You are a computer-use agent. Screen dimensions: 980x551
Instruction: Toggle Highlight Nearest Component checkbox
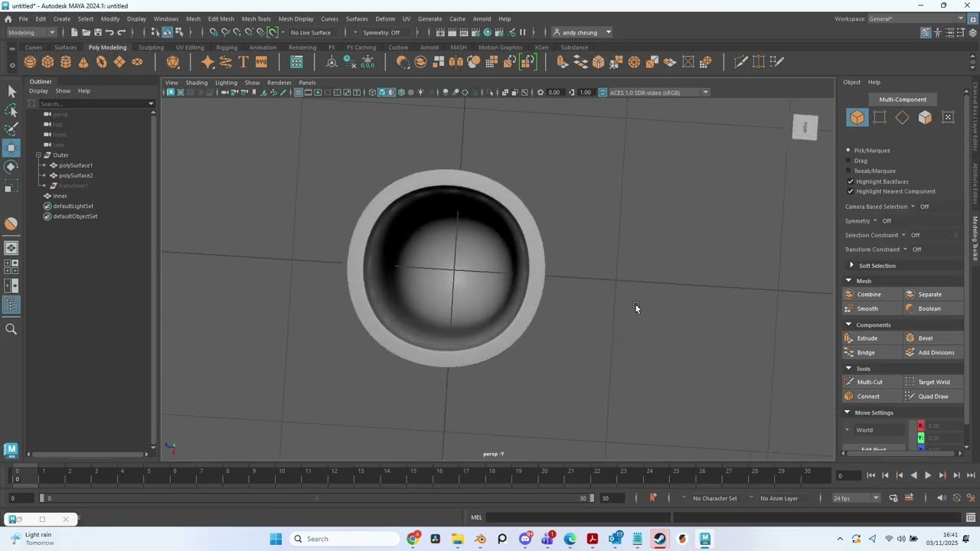tap(850, 191)
